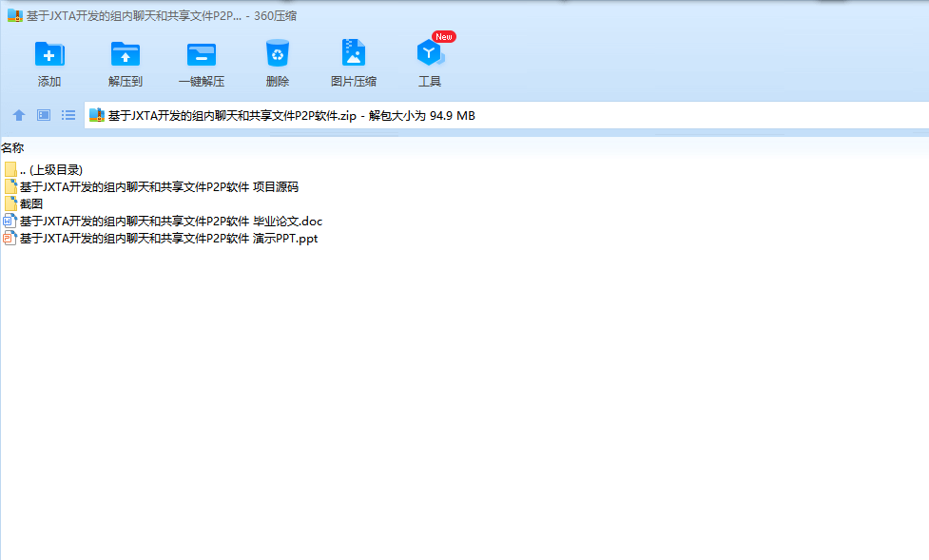Click the window title text 360压缩
The width and height of the screenshot is (929, 560).
point(275,16)
